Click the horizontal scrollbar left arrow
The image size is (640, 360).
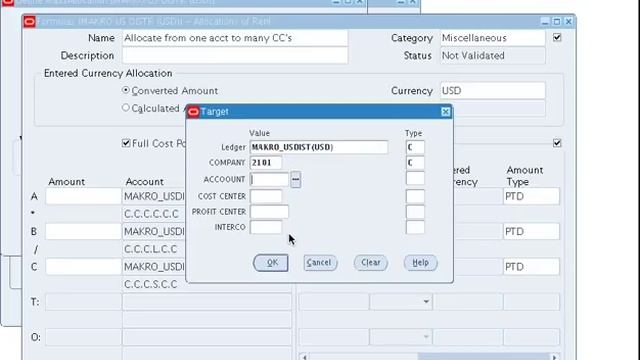[x=304, y=357]
